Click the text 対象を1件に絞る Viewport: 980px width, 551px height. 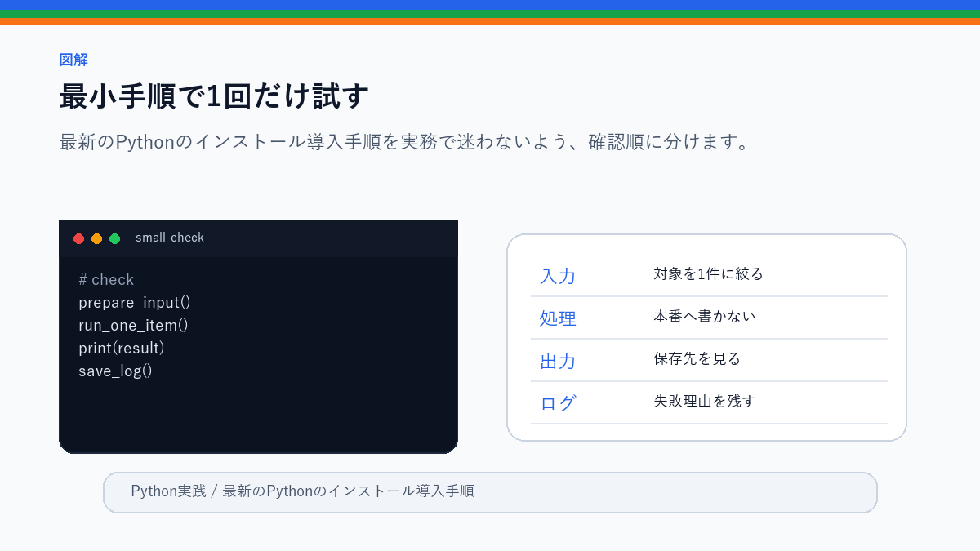[708, 273]
